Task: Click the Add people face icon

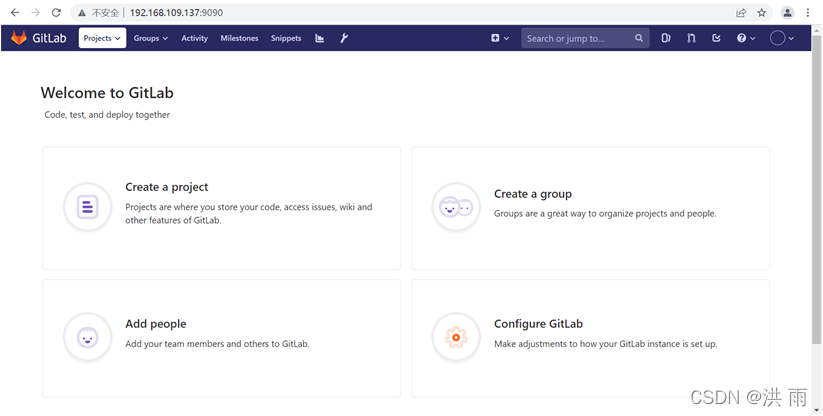Action: point(88,337)
